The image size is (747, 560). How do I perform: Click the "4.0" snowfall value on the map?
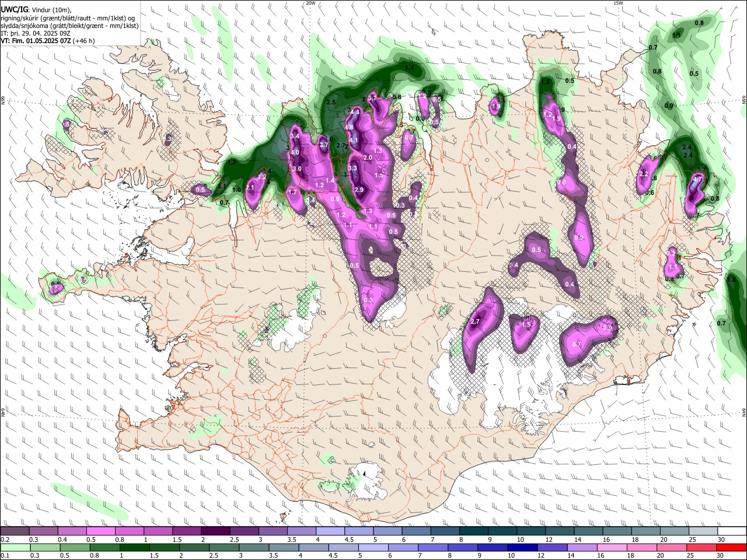point(295,152)
